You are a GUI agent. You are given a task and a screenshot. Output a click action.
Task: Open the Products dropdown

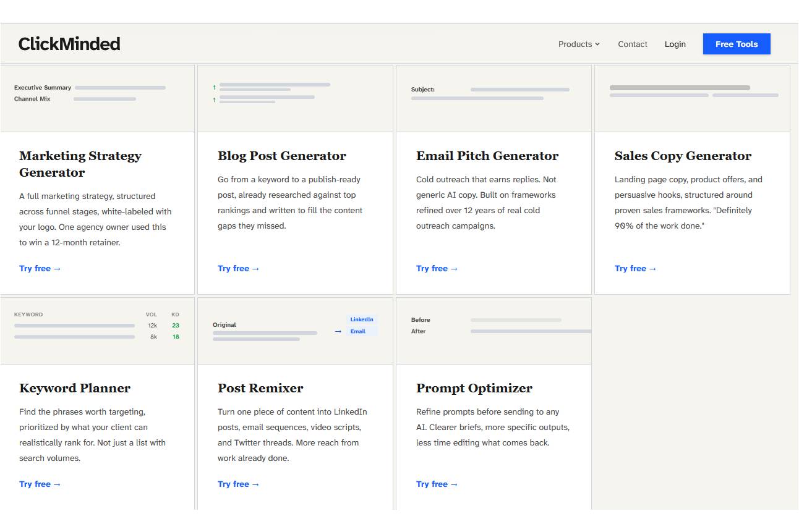coord(578,44)
